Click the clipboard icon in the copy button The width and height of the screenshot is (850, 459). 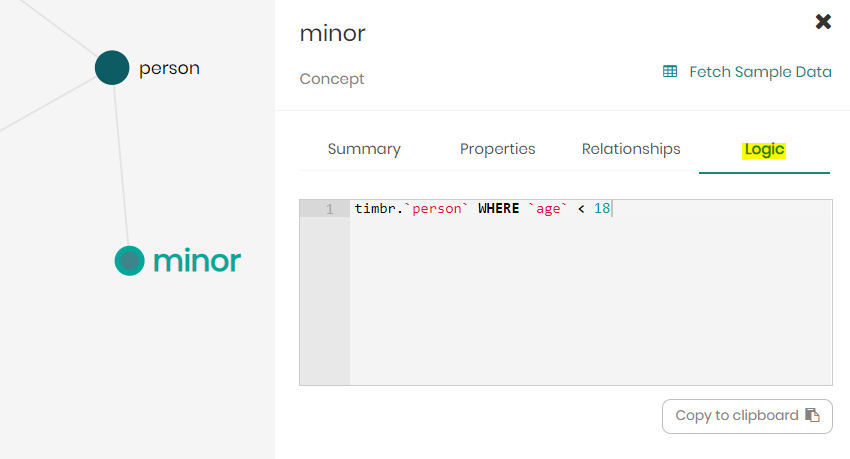(812, 416)
